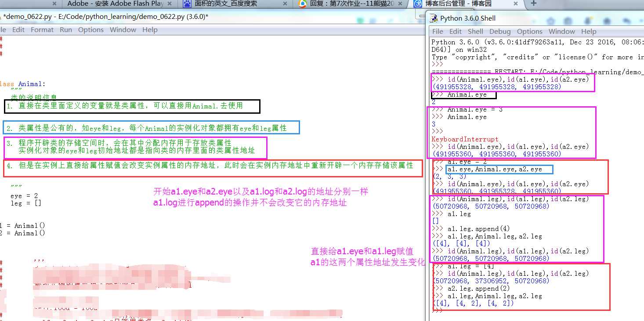Click comment line starting '2. 类属性是公有的'
The image size is (644, 321).
click(x=147, y=128)
